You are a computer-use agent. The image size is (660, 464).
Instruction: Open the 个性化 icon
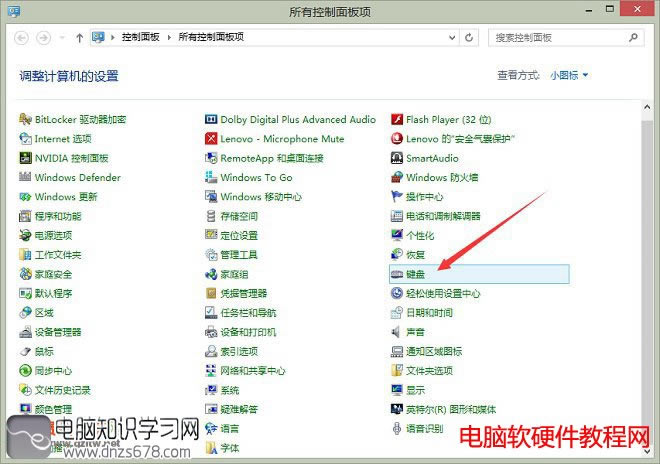tap(397, 235)
